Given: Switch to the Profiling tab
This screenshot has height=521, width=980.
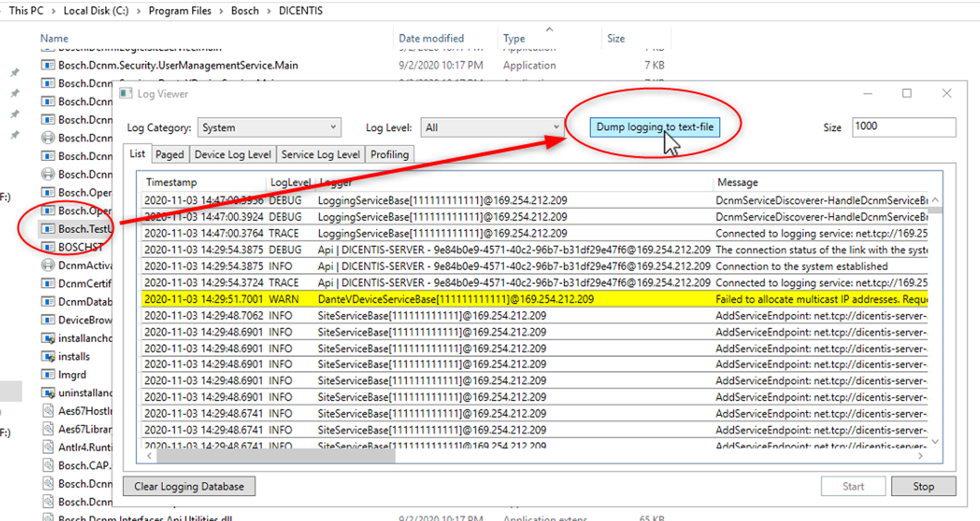Looking at the screenshot, I should click(389, 155).
